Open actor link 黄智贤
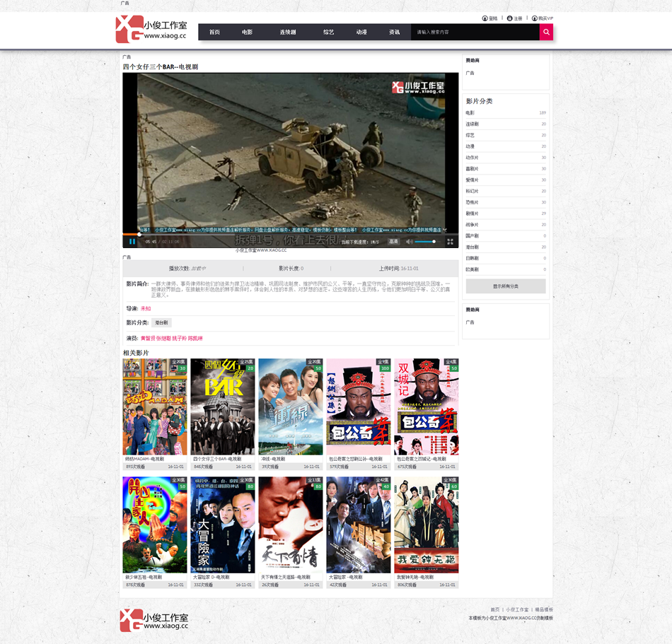 tap(148, 339)
